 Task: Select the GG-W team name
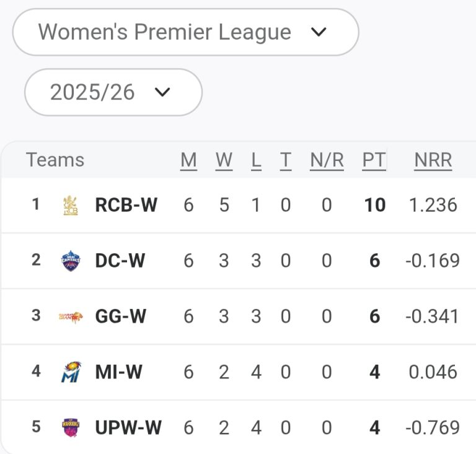coord(120,316)
